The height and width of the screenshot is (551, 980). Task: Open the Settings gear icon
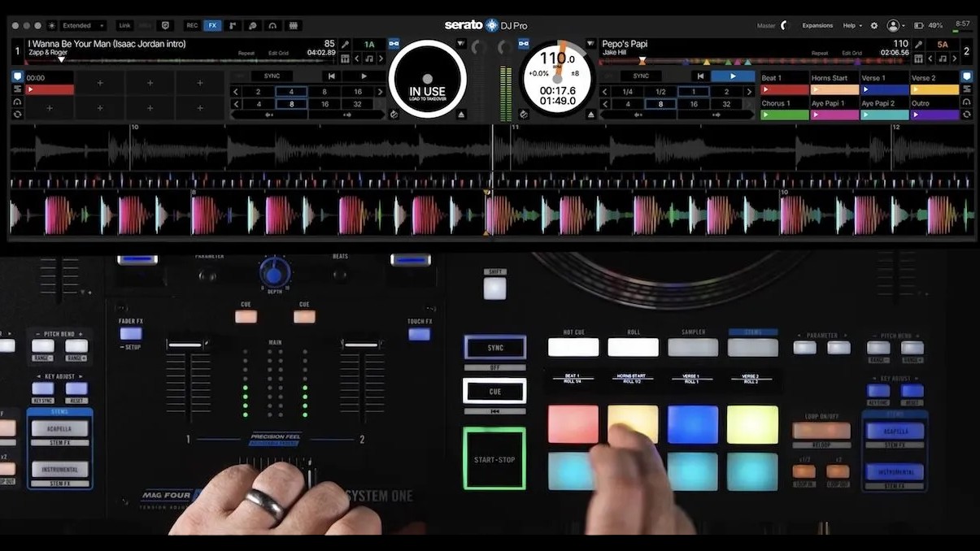point(874,25)
